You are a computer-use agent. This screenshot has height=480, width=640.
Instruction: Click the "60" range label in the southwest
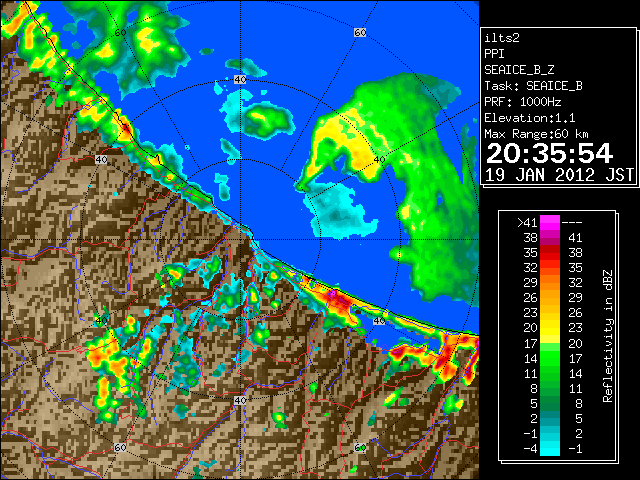pyautogui.click(x=120, y=448)
